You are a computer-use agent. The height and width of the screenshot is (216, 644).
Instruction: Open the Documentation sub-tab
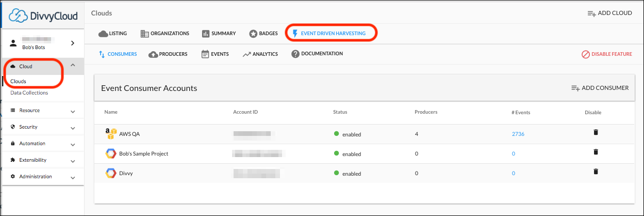point(317,54)
